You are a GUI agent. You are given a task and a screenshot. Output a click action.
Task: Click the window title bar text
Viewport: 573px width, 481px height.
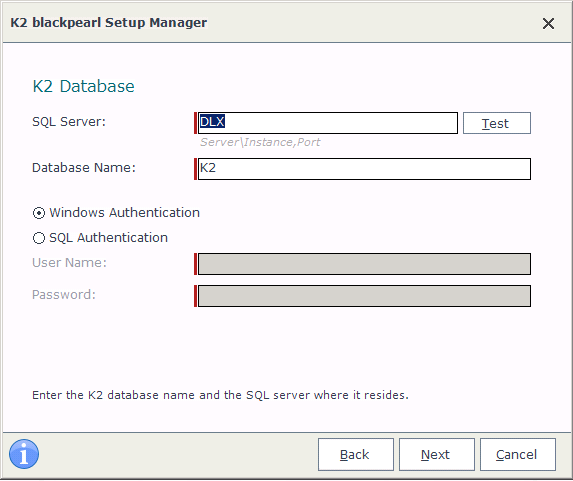click(x=109, y=23)
